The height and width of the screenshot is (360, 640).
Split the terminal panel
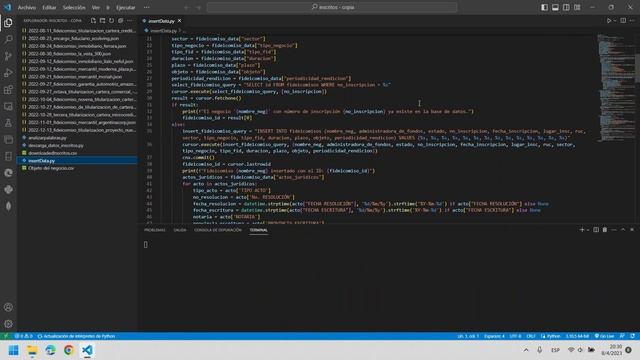click(x=596, y=230)
